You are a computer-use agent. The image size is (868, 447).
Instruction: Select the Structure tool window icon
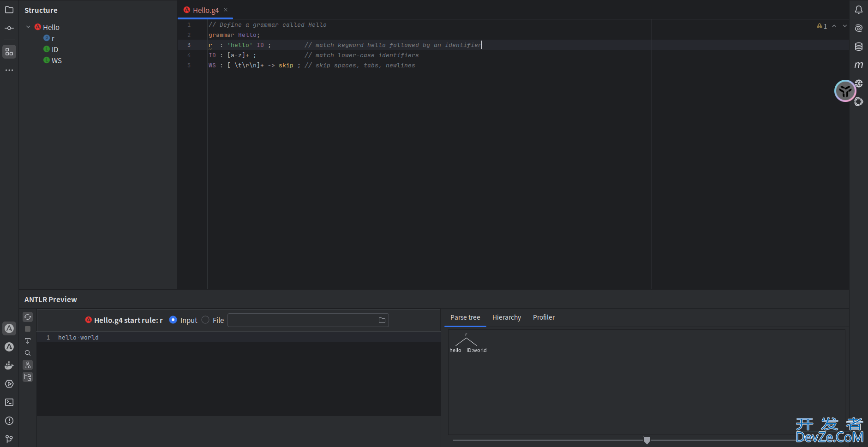pos(9,52)
